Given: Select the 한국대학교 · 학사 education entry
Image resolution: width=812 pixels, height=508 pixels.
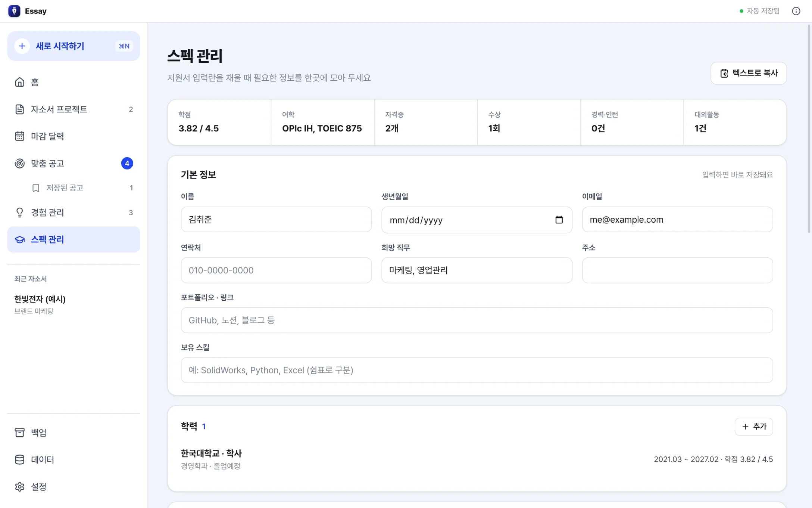Looking at the screenshot, I should tap(477, 459).
